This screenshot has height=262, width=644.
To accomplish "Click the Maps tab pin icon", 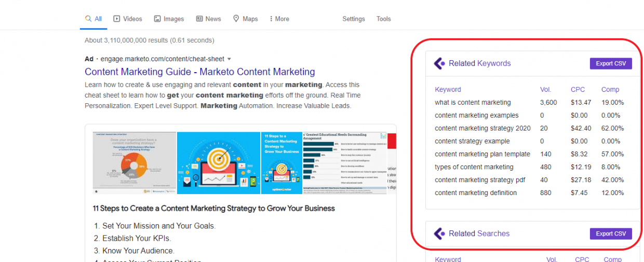I will pyautogui.click(x=236, y=19).
